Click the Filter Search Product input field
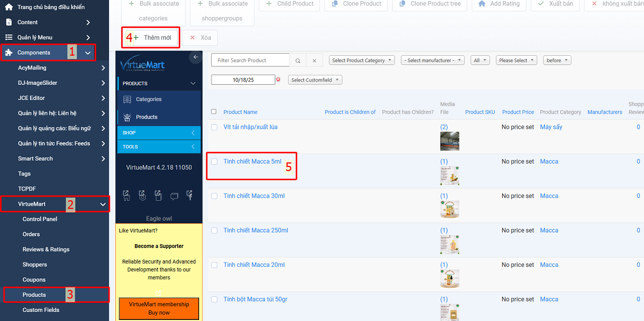The width and height of the screenshot is (644, 321). [x=250, y=61]
